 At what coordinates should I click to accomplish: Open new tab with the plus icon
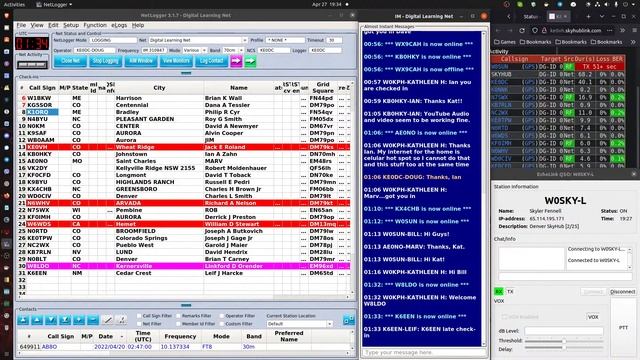[588, 16]
